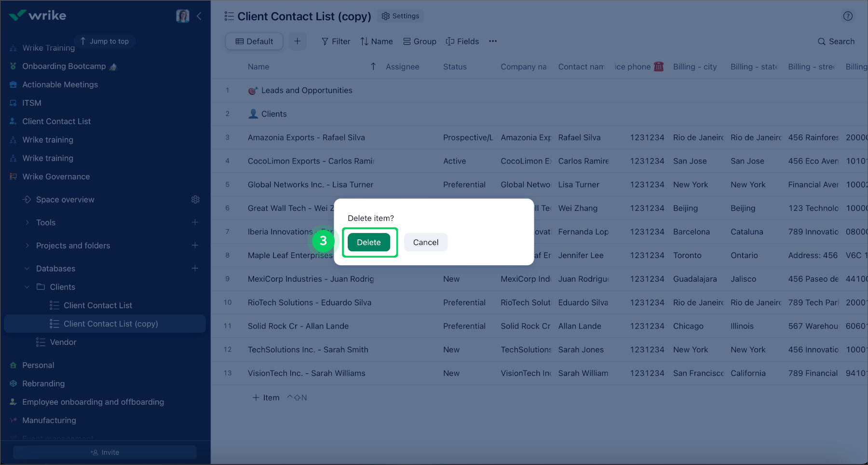The width and height of the screenshot is (868, 465).
Task: Expand Projects and folders chevron
Action: [27, 246]
